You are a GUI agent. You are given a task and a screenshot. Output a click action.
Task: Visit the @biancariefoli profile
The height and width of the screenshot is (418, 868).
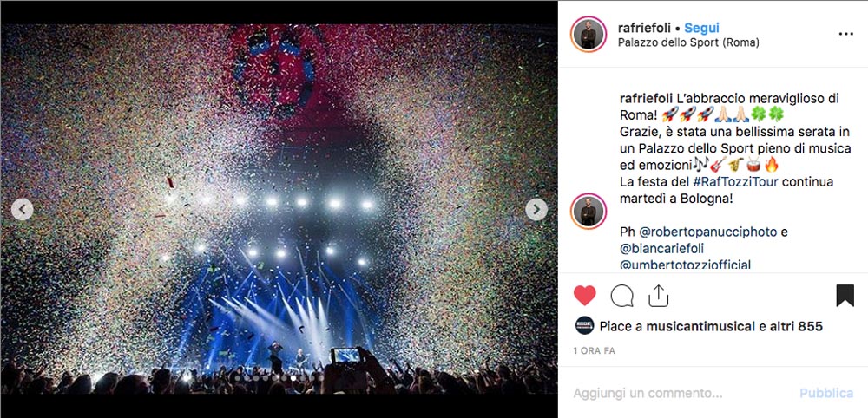[x=662, y=249]
